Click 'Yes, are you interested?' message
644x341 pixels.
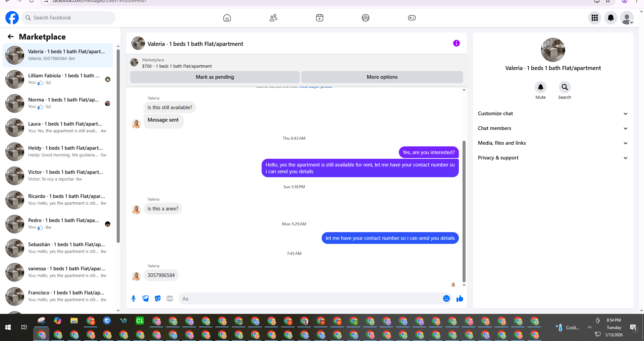tap(429, 152)
